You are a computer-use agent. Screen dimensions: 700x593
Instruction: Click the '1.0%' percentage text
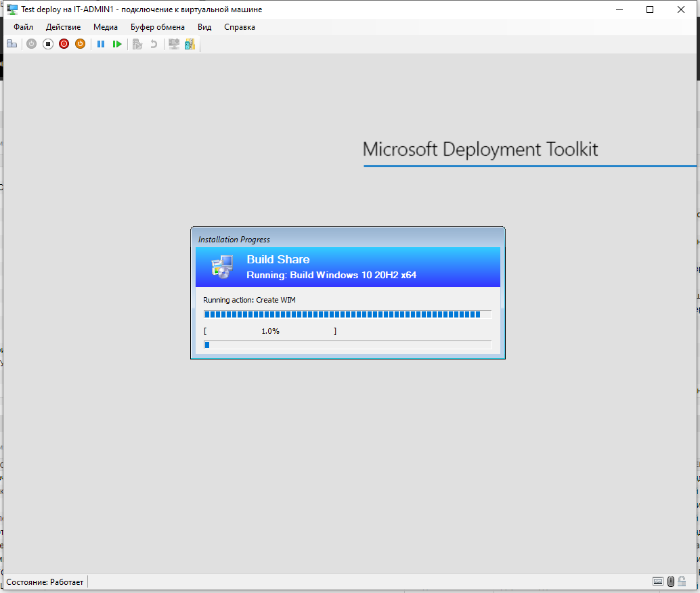click(x=271, y=331)
